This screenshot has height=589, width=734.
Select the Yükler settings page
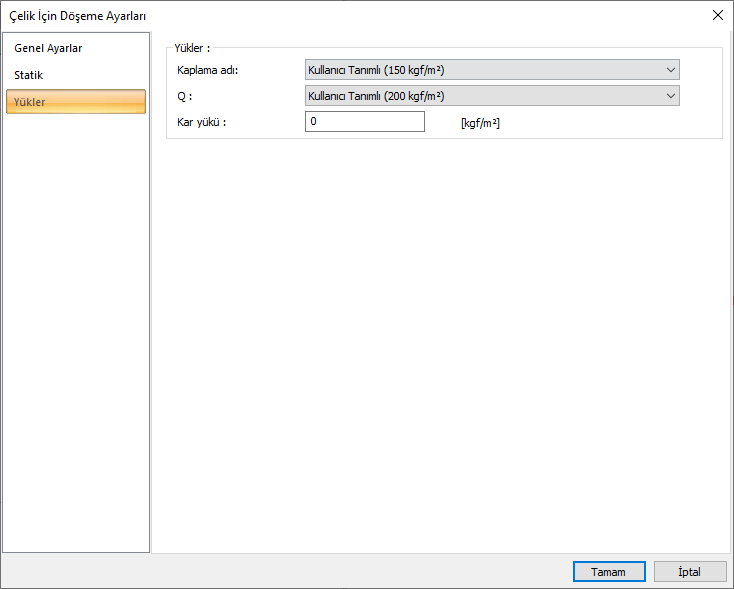(76, 102)
